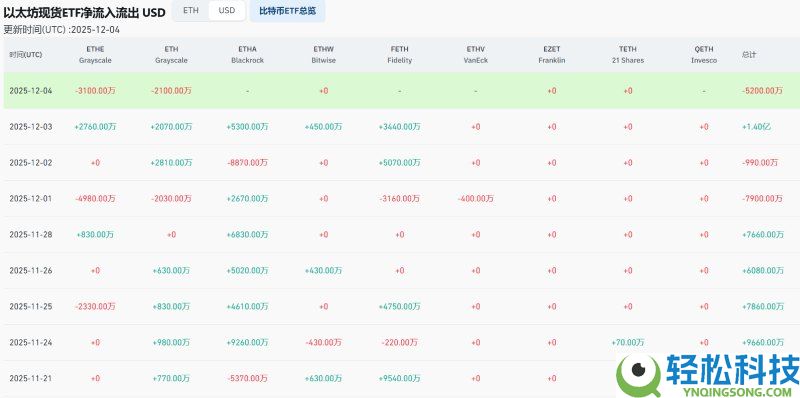Select the 2025-11-26 date cell

point(31,270)
